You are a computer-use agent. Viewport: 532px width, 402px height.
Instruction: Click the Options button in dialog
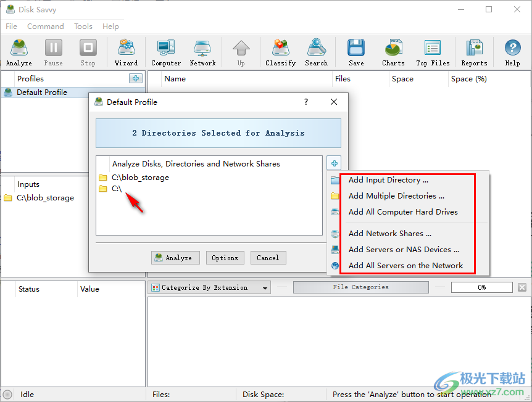[x=225, y=258]
